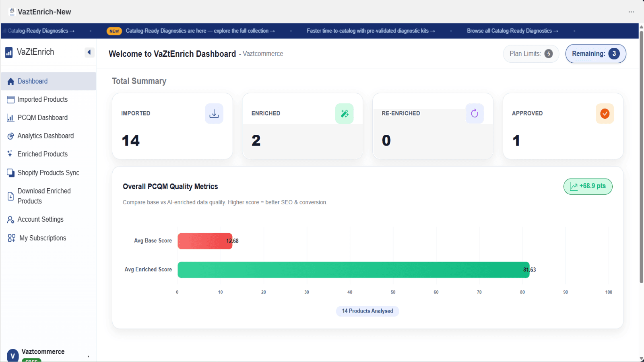
Task: Click the Avg Base Score red bar
Action: click(205, 241)
